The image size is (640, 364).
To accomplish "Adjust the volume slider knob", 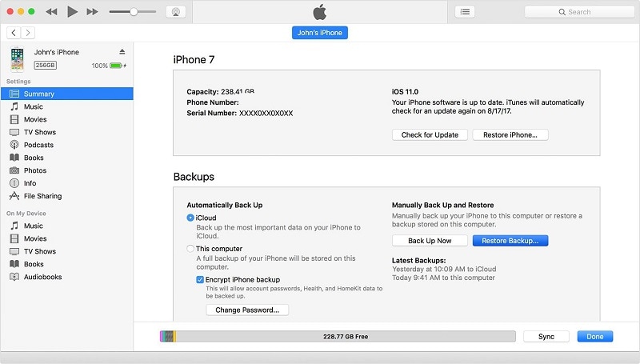I will 134,12.
